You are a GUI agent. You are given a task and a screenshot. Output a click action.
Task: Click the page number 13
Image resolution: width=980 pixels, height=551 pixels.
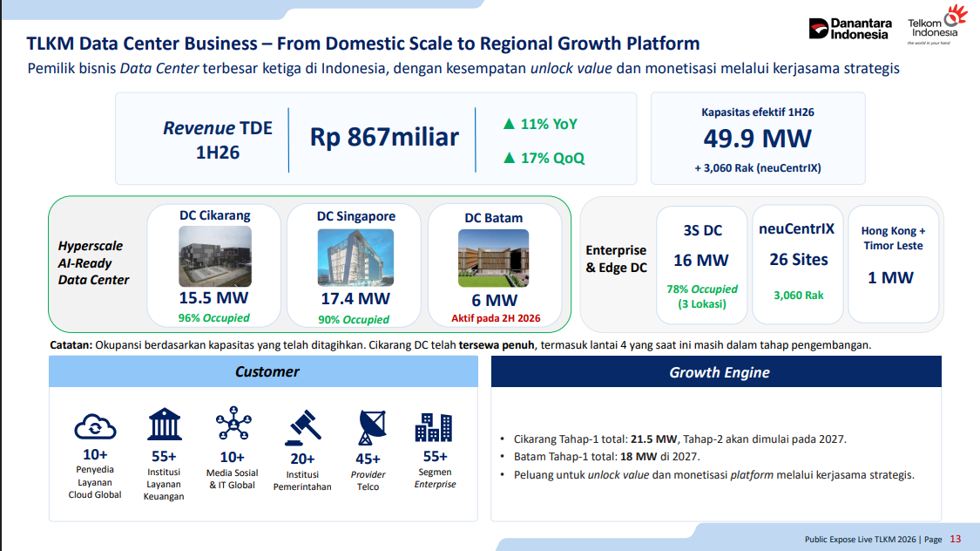pos(955,539)
